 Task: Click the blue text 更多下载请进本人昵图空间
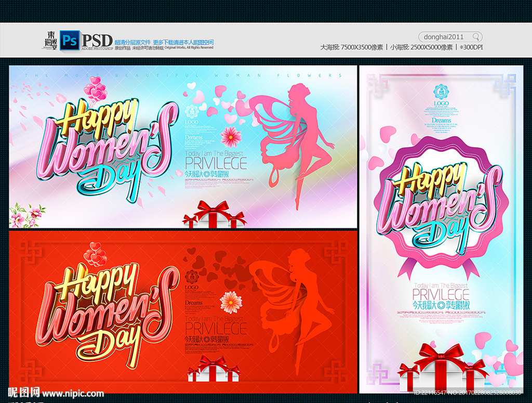click(x=183, y=43)
